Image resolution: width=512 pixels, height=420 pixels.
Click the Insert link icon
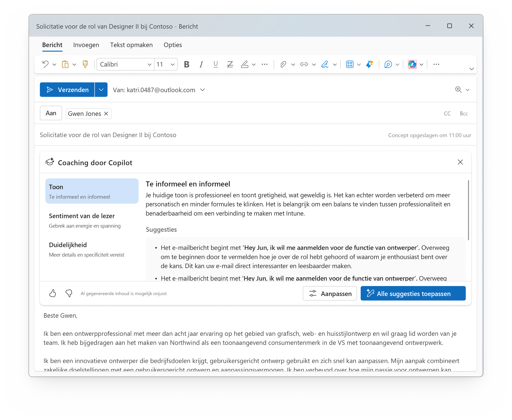point(304,64)
